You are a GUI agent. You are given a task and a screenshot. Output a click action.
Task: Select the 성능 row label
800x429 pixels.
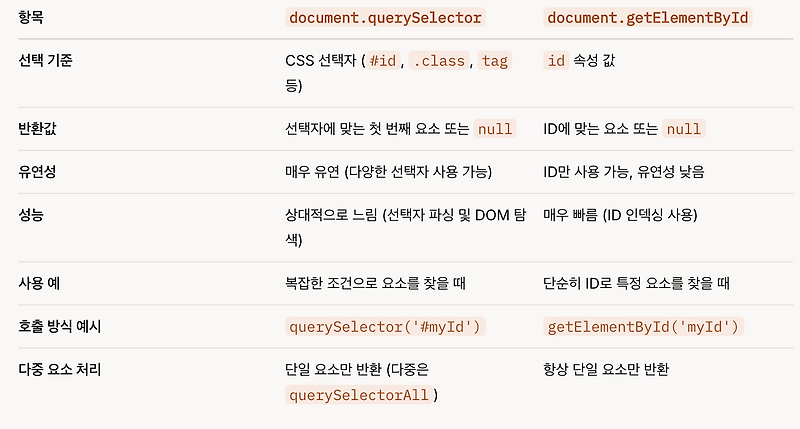pyautogui.click(x=31, y=215)
